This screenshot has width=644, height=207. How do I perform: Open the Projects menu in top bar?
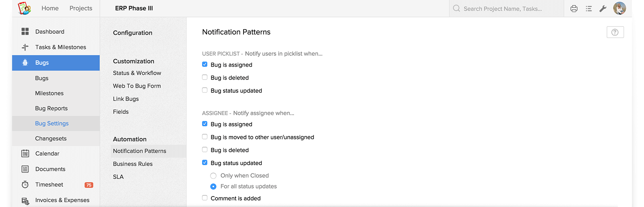80,8
